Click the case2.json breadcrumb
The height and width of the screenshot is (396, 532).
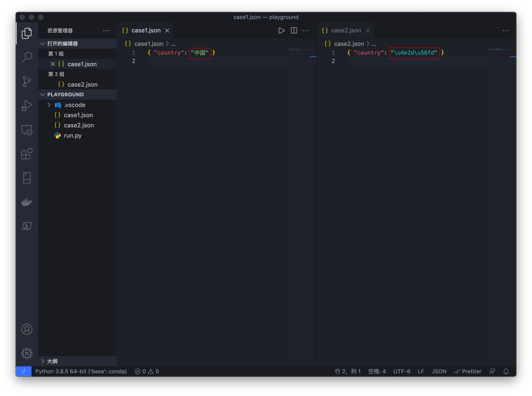349,44
